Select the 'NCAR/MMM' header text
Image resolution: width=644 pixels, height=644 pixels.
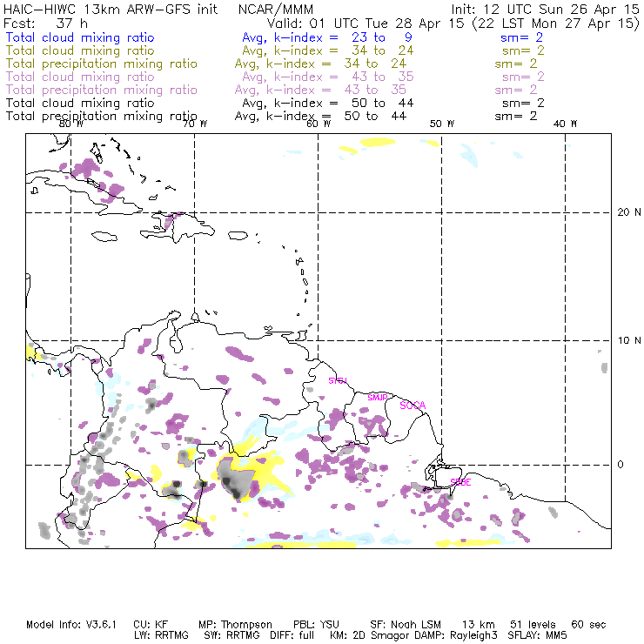click(x=276, y=9)
